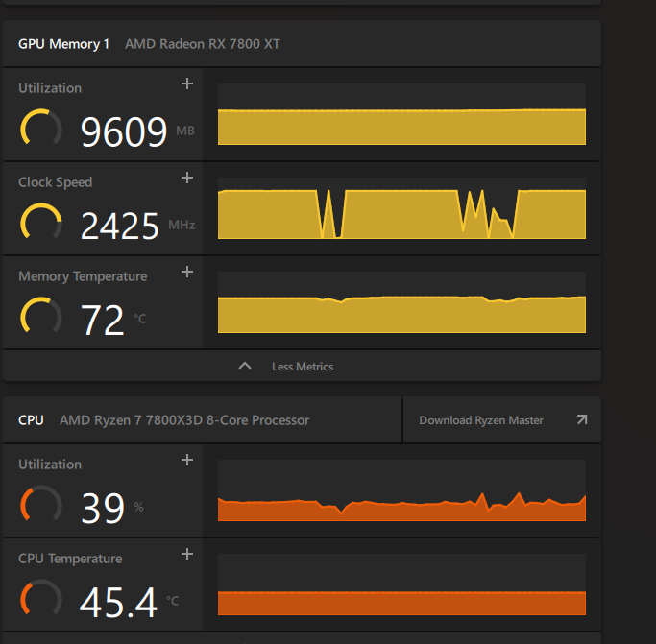Click the yellow Clock Speed gauge
The height and width of the screenshot is (644, 656).
(x=40, y=224)
